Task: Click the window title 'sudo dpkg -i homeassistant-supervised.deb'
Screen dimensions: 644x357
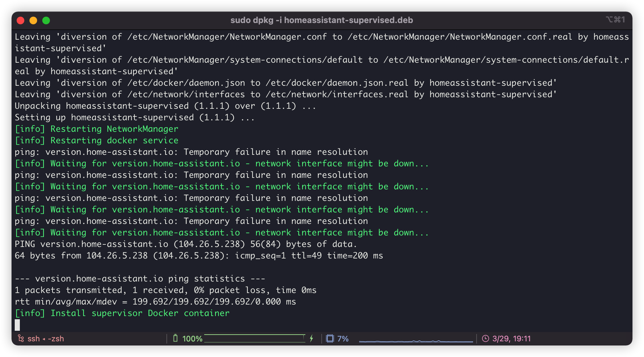Action: pos(322,20)
